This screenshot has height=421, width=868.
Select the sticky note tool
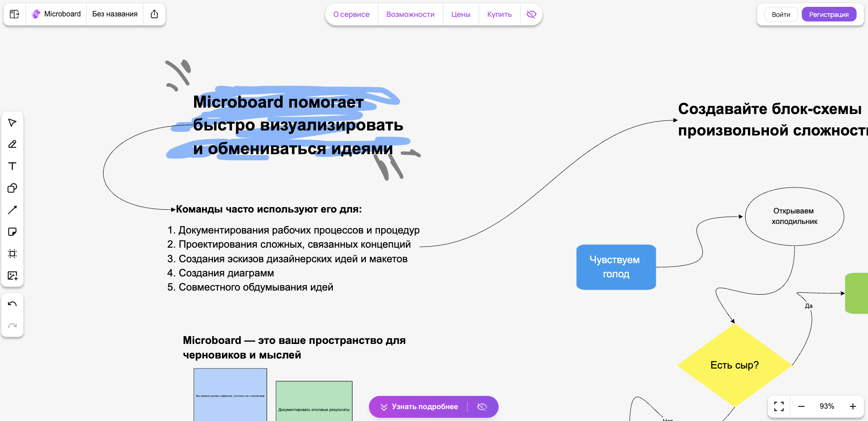(12, 232)
